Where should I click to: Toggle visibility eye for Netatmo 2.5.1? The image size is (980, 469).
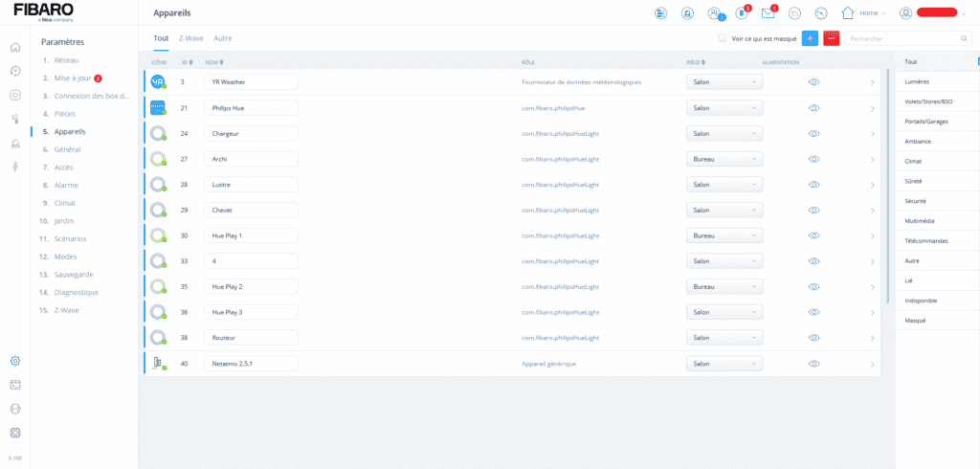pos(813,364)
